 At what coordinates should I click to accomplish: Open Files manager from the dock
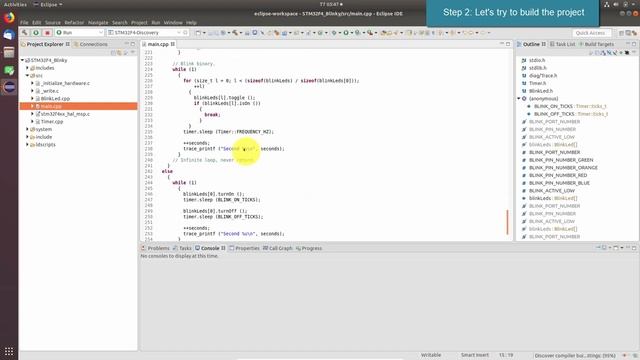[x=9, y=52]
